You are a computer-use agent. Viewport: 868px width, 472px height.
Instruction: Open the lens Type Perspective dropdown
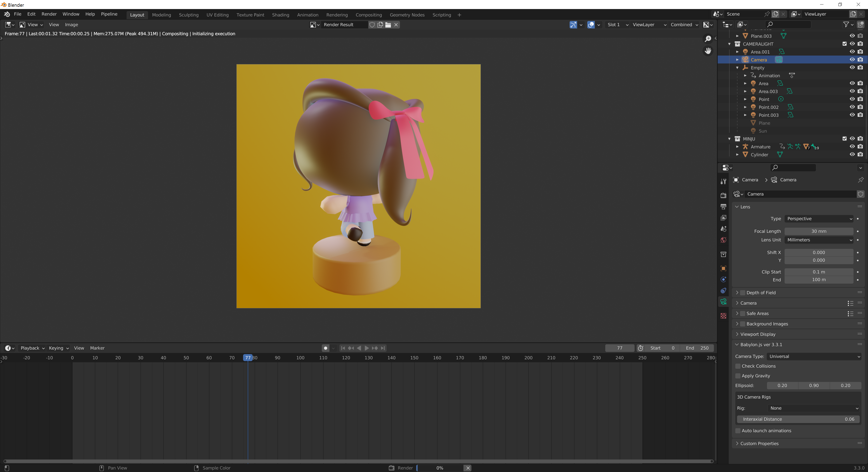tap(819, 218)
